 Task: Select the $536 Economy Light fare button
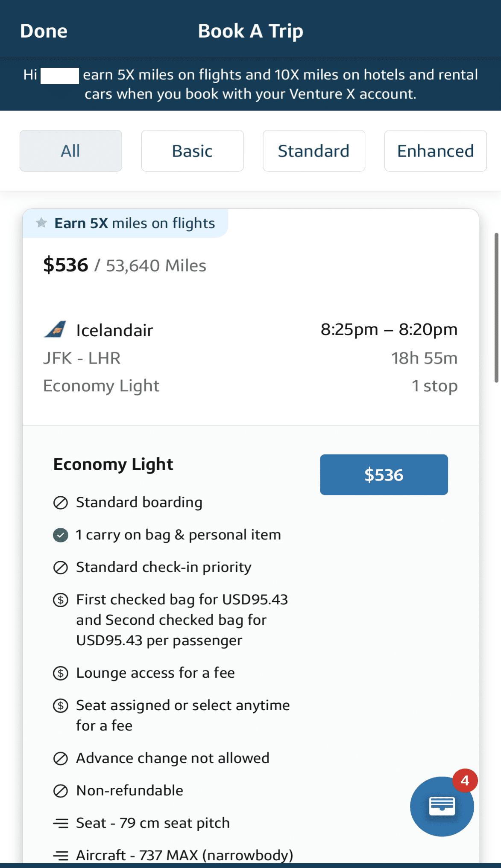(x=384, y=475)
